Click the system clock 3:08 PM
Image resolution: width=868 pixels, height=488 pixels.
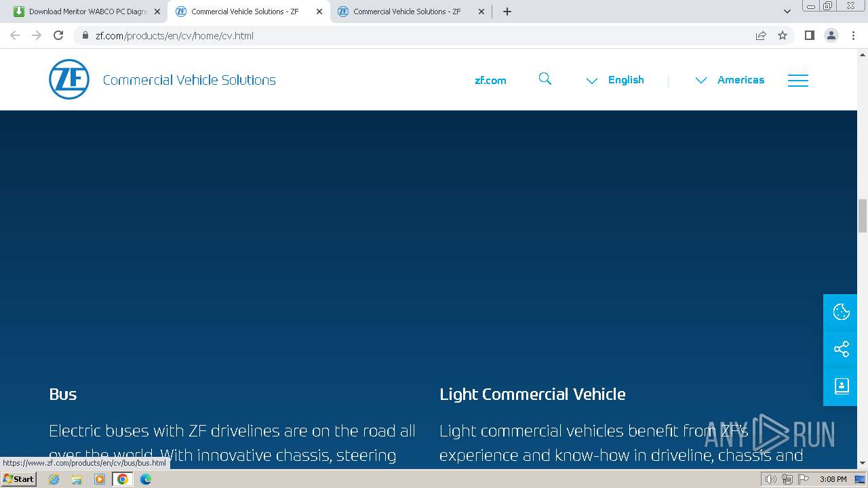tap(833, 479)
